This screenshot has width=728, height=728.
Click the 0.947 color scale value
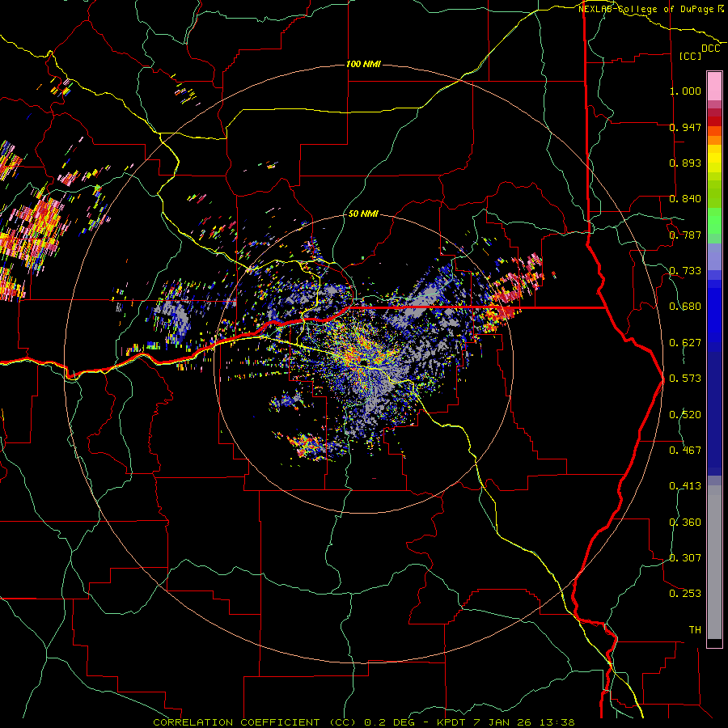click(685, 127)
